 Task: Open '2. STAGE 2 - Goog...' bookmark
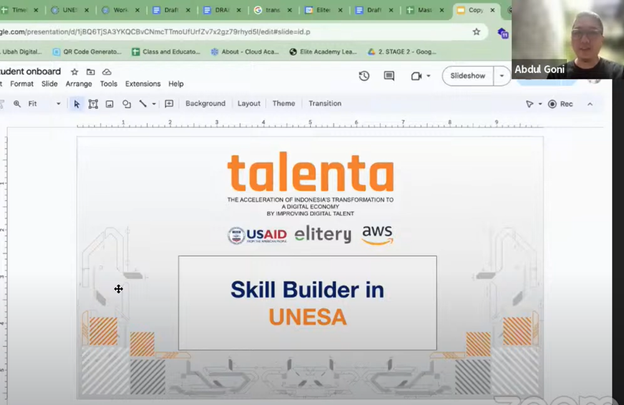(402, 52)
